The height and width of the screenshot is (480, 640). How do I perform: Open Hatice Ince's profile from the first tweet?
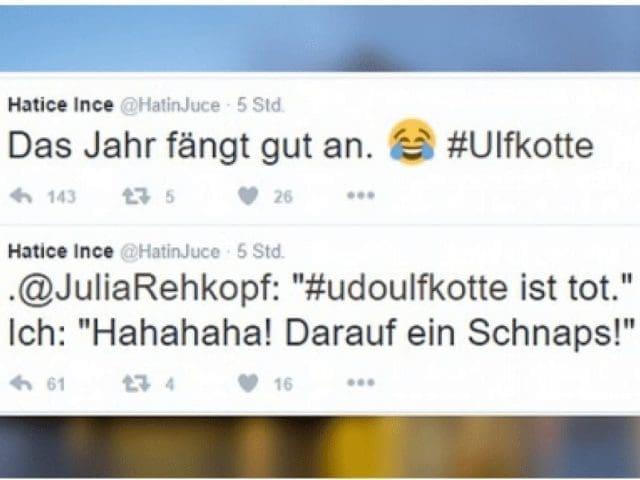point(61,105)
